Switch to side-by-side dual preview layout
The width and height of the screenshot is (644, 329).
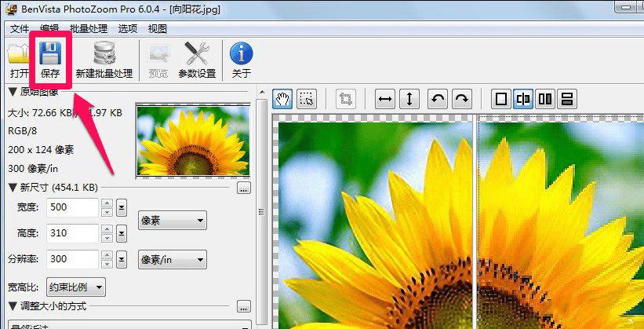pyautogui.click(x=545, y=100)
